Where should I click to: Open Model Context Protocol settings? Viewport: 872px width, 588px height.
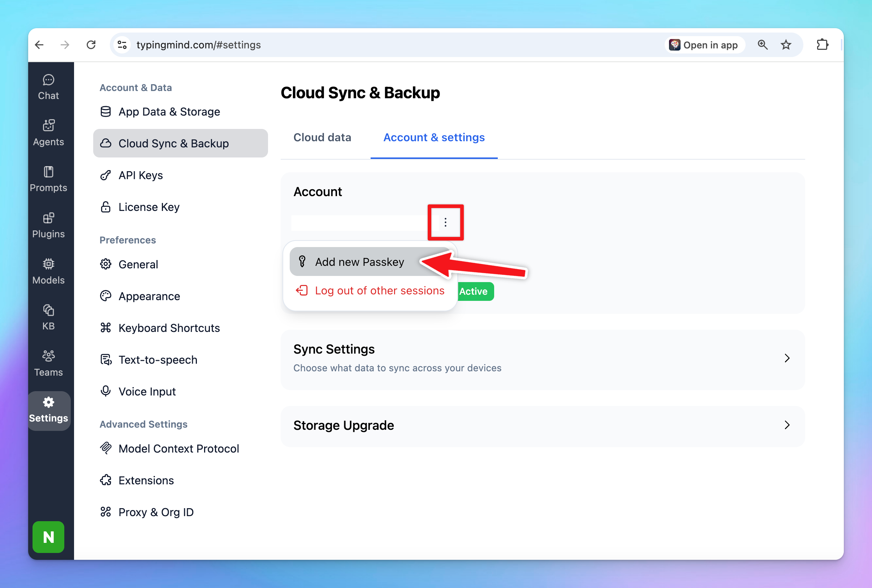click(x=178, y=449)
